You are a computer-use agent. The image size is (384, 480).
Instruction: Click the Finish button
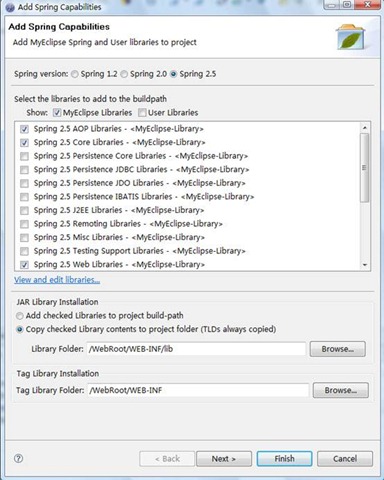(284, 459)
